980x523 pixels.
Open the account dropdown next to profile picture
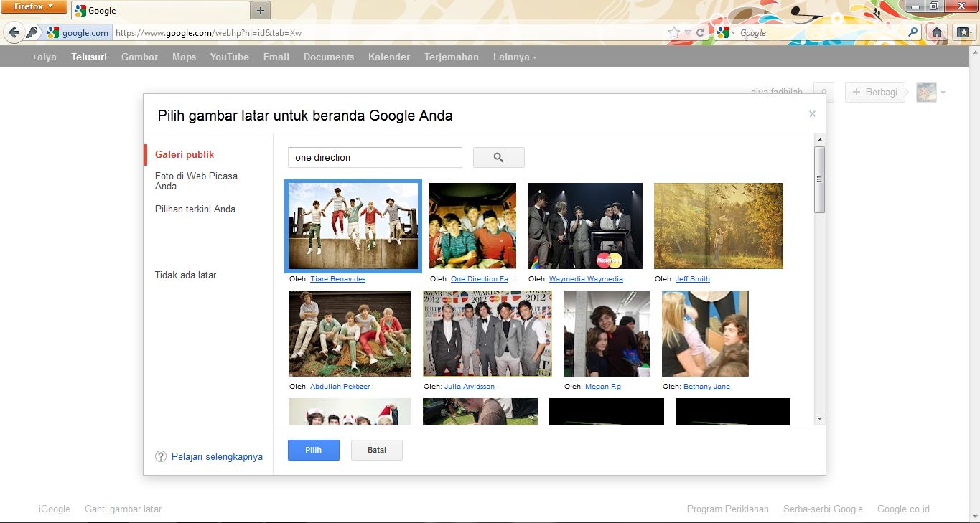943,93
